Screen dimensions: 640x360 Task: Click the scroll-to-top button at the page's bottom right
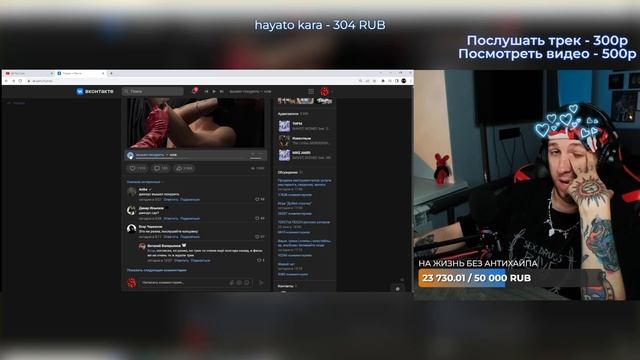pos(398,289)
